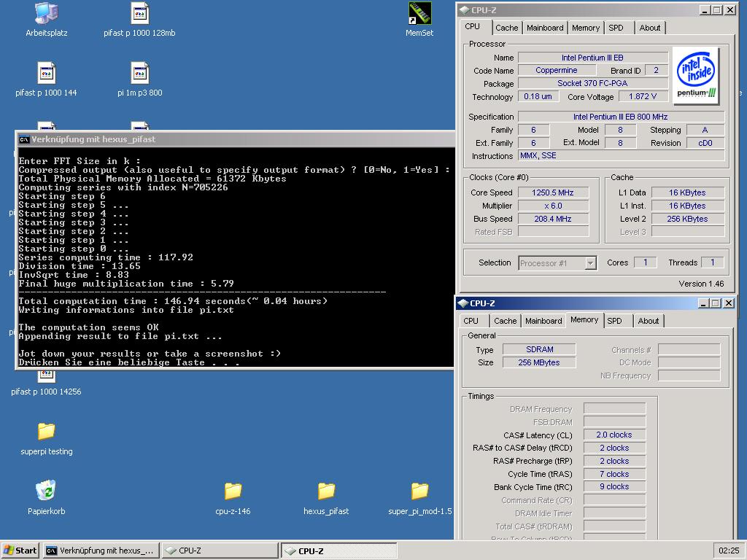The height and width of the screenshot is (560, 747).
Task: Select CPU tab in upper CPU-Z window
Action: [473, 27]
